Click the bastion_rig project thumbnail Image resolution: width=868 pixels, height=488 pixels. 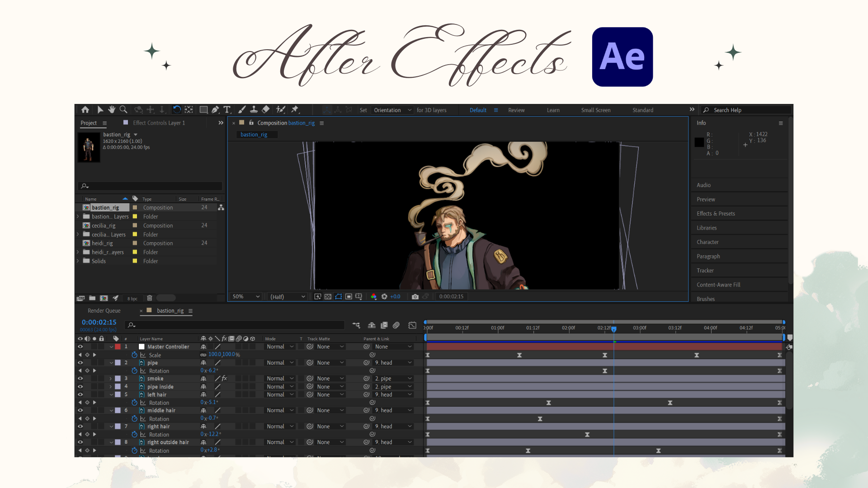point(89,147)
